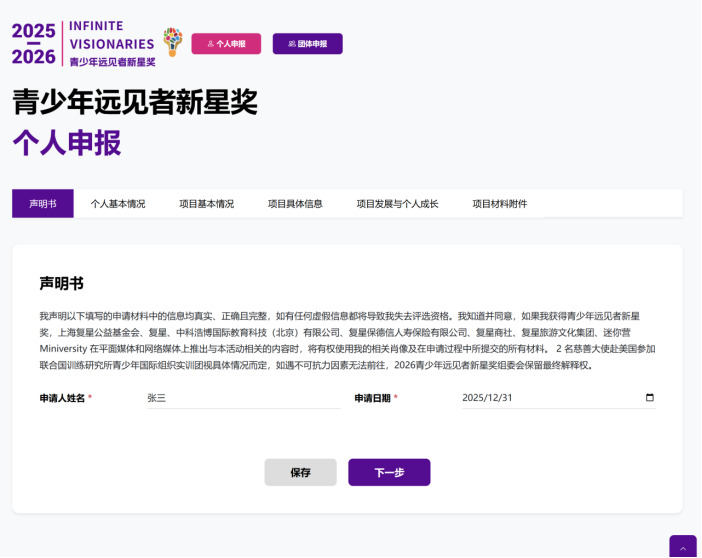
Task: Click the scroll-to-top chevron button
Action: (x=683, y=547)
